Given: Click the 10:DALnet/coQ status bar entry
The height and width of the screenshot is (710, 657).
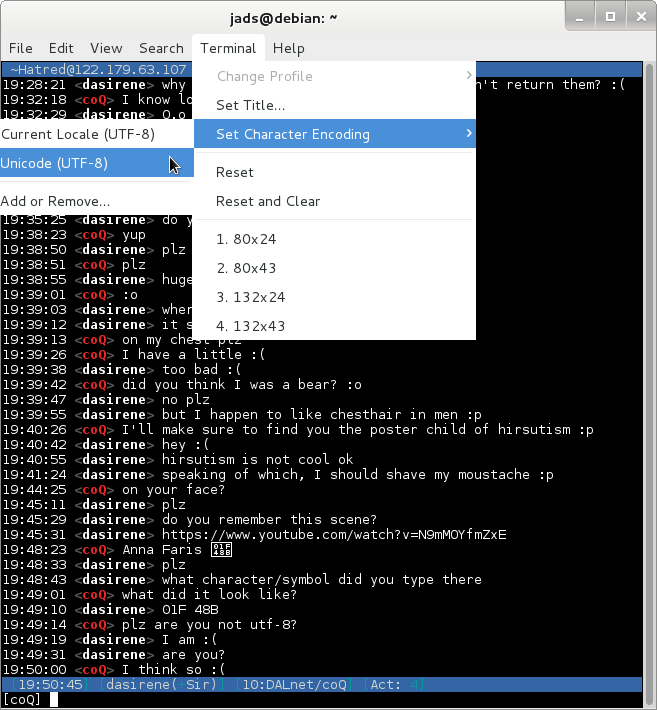Looking at the screenshot, I should [294, 684].
